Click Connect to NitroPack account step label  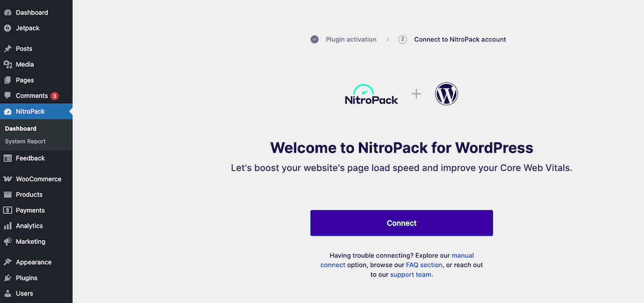pyautogui.click(x=460, y=39)
